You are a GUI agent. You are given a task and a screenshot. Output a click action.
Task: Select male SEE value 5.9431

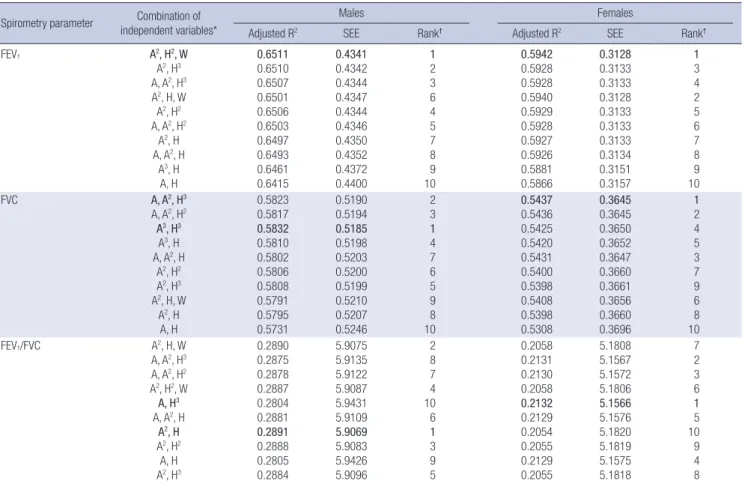point(351,403)
